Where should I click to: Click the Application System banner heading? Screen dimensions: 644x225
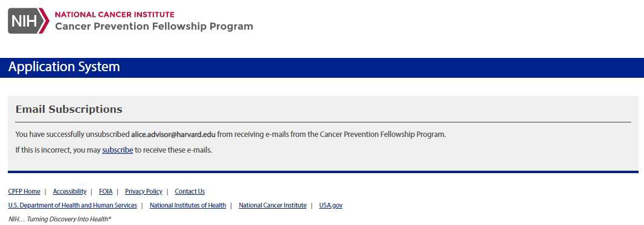coord(64,67)
